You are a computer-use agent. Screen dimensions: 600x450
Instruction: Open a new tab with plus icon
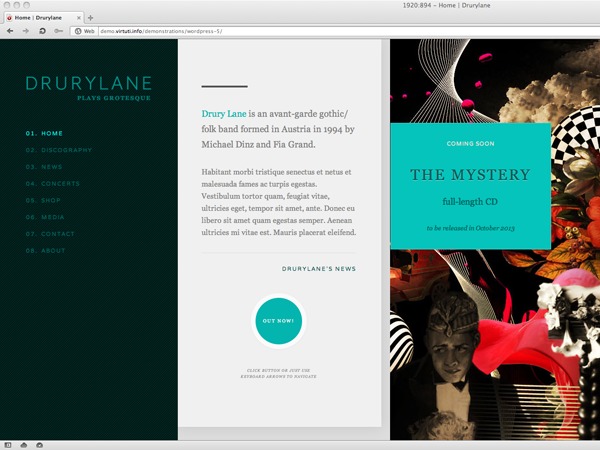90,18
